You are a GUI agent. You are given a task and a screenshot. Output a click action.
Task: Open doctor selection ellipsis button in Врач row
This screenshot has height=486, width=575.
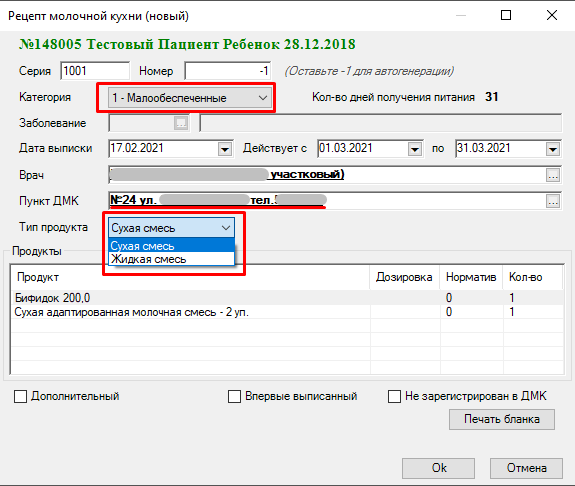pos(553,175)
